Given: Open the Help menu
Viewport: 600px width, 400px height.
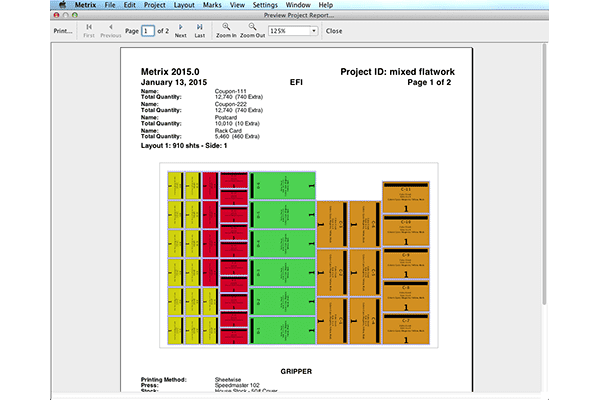Looking at the screenshot, I should [326, 5].
